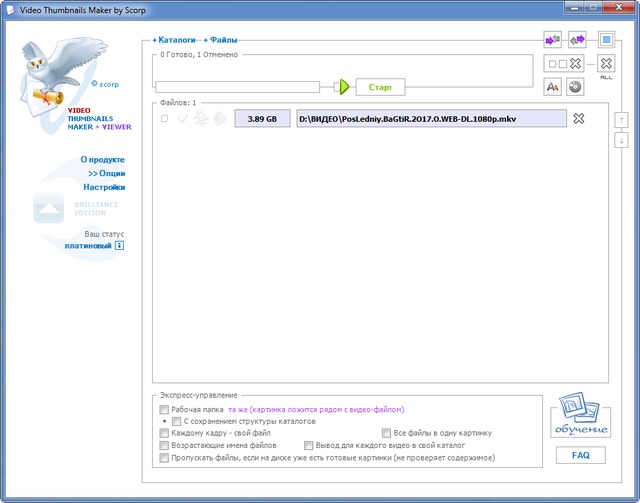Viewport: 640px width, 503px height.
Task: Open the Настройки section
Action: [104, 187]
